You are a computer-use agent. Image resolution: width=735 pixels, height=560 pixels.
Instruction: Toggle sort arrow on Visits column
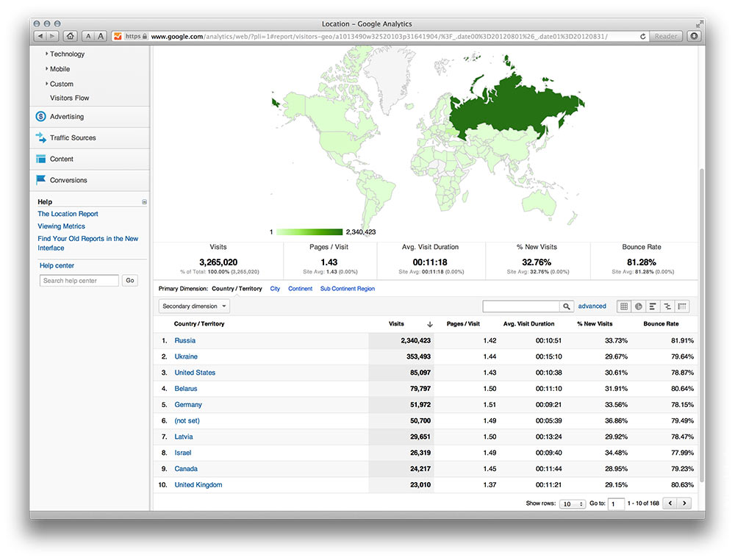point(429,324)
